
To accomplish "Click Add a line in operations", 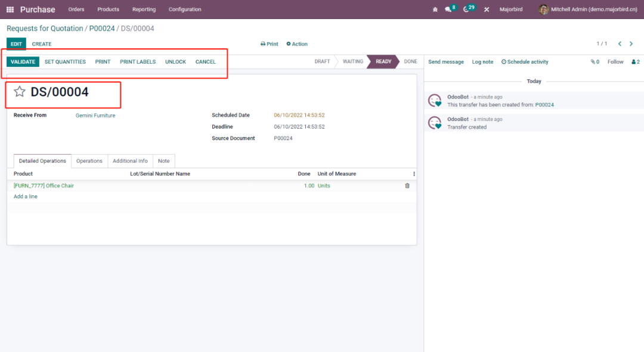I will [26, 197].
